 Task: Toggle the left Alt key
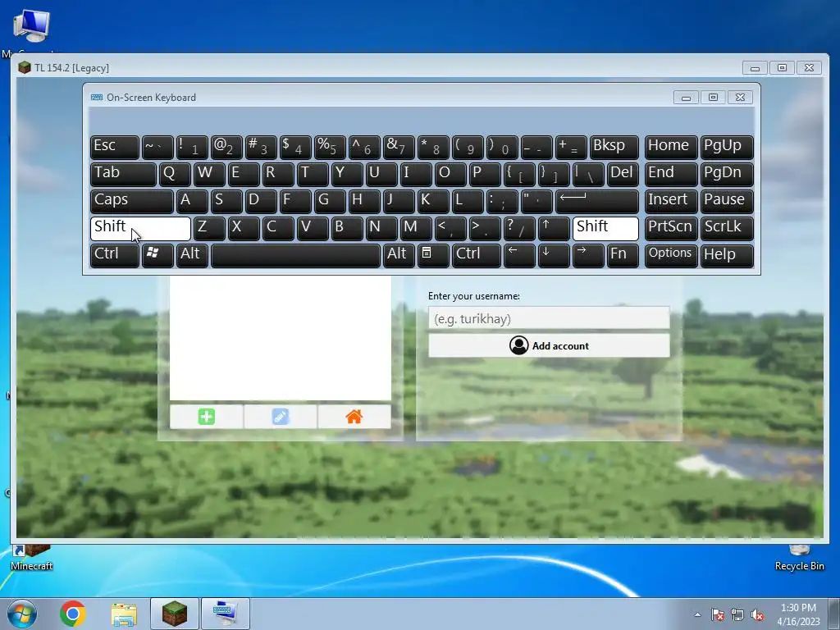[192, 256]
